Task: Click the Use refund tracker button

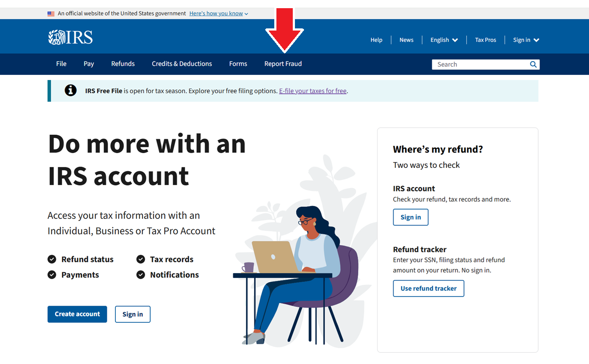Action: [x=428, y=288]
